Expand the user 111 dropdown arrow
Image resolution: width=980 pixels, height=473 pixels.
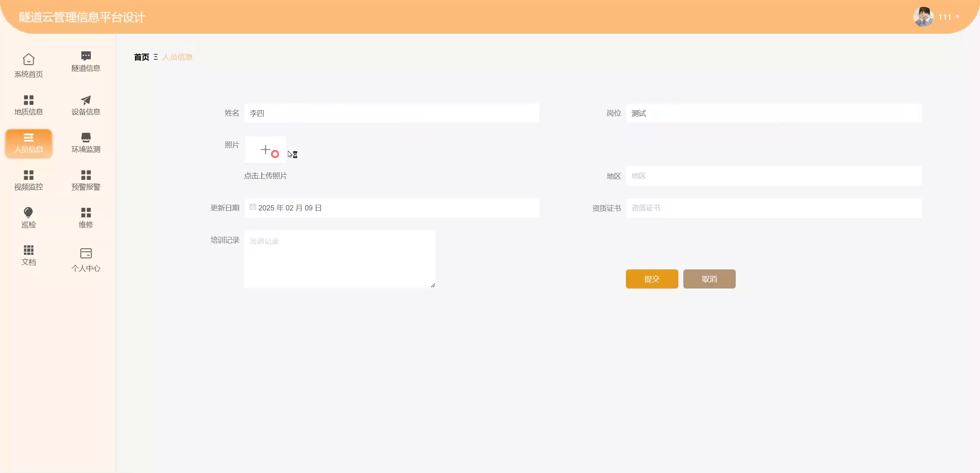957,17
